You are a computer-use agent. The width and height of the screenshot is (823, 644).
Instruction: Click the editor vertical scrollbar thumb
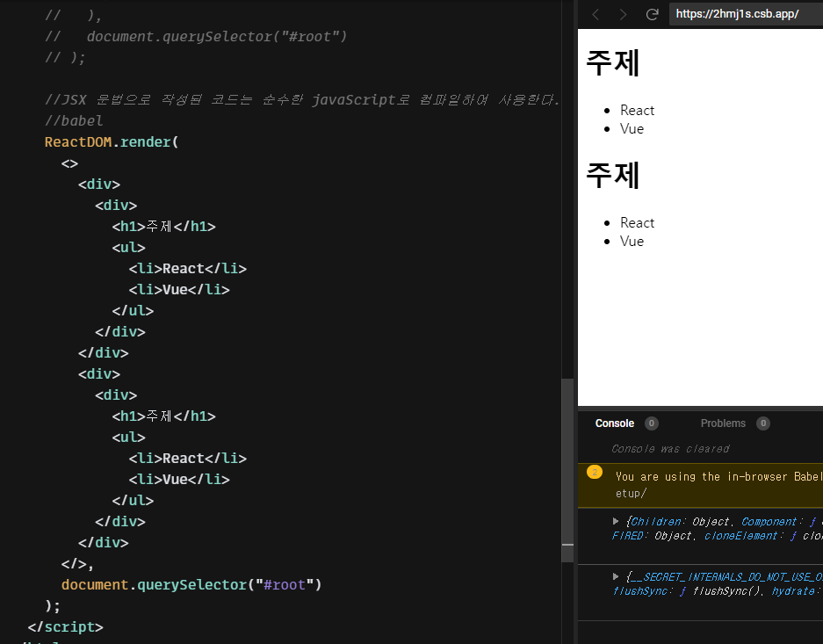[567, 470]
